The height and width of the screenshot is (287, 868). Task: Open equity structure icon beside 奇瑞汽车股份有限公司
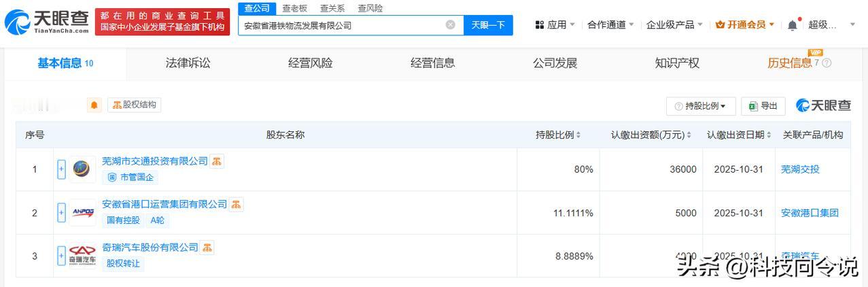pos(207,248)
